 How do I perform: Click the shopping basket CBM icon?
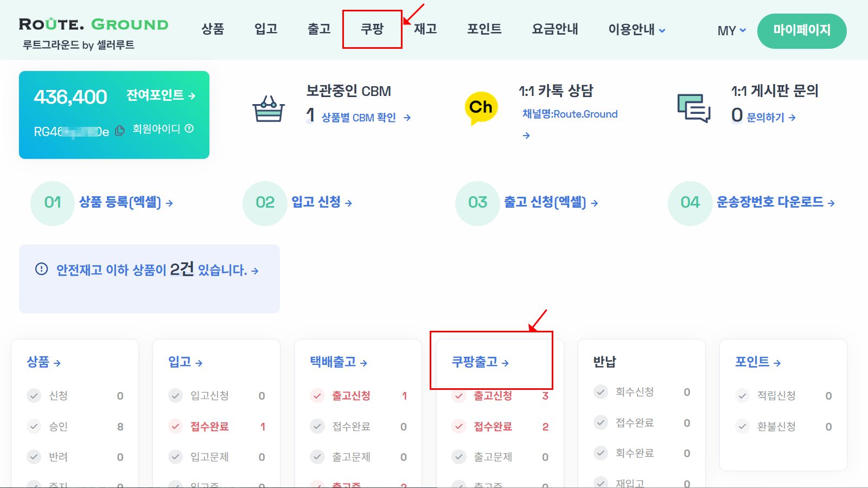[269, 107]
